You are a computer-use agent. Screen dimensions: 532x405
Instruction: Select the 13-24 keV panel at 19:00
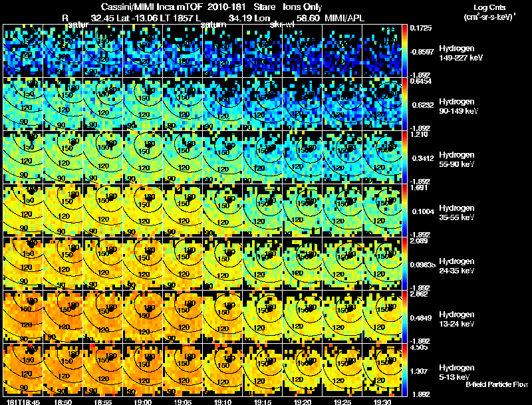coord(143,317)
